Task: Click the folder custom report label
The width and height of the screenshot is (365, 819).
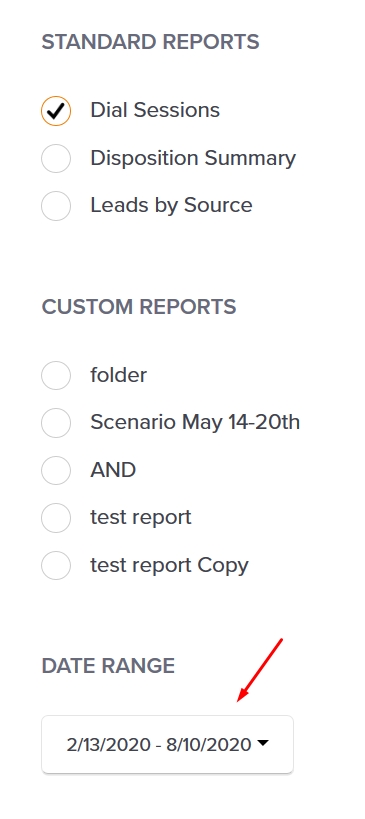Action: pos(119,375)
